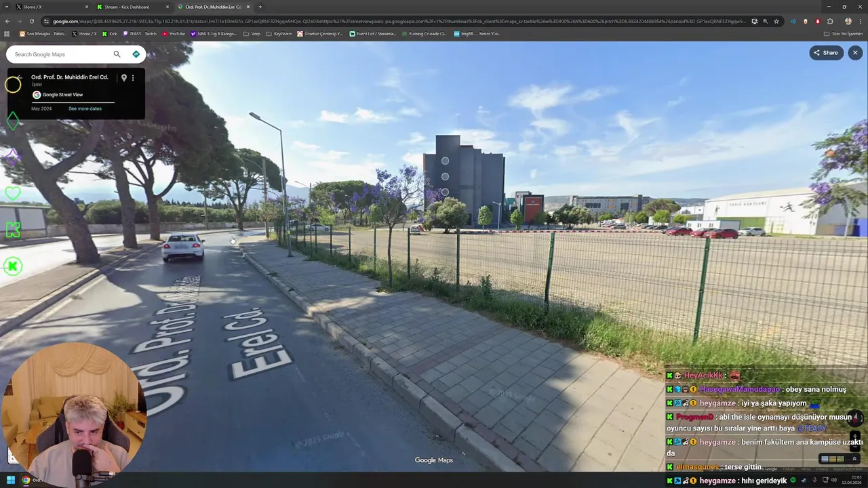Expand the tab search dropdown arrow
Image resolution: width=868 pixels, height=488 pixels.
coord(6,7)
